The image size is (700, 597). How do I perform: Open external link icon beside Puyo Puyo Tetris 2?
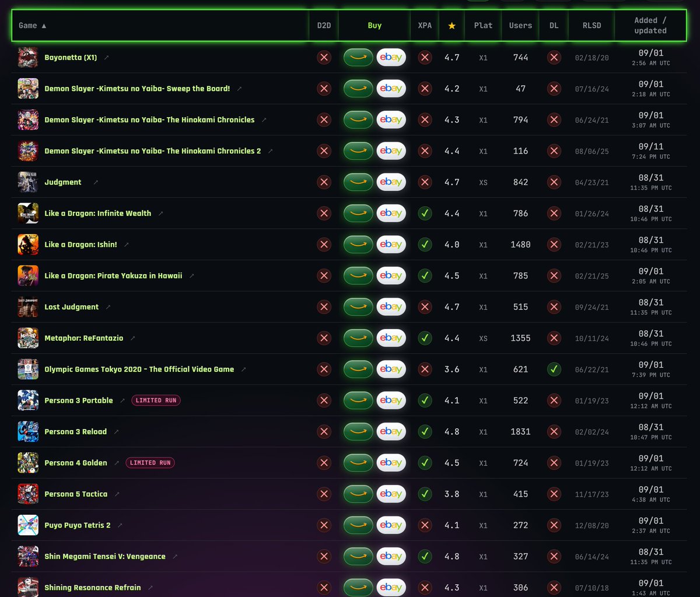click(120, 526)
